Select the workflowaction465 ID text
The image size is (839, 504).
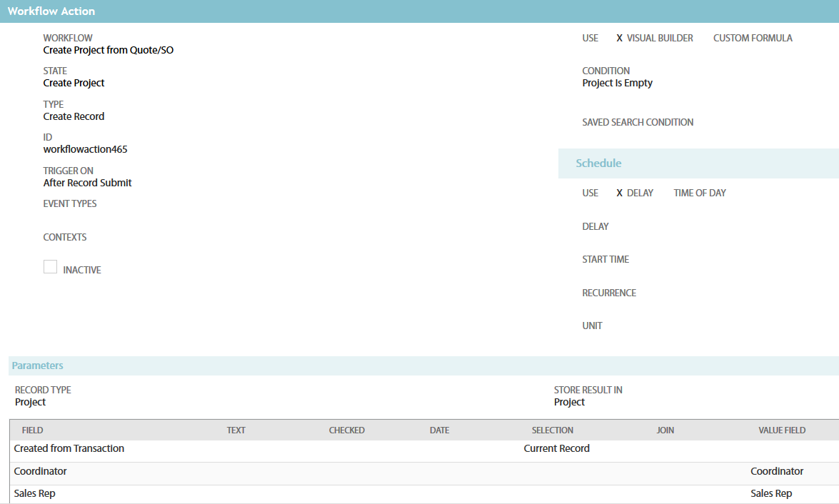click(x=85, y=149)
